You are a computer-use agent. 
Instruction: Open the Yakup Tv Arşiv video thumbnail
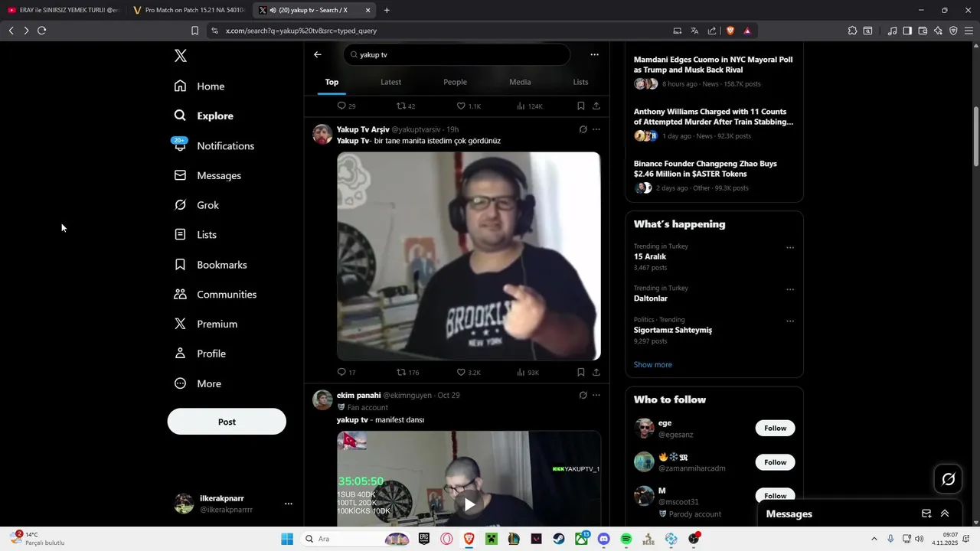(x=469, y=256)
